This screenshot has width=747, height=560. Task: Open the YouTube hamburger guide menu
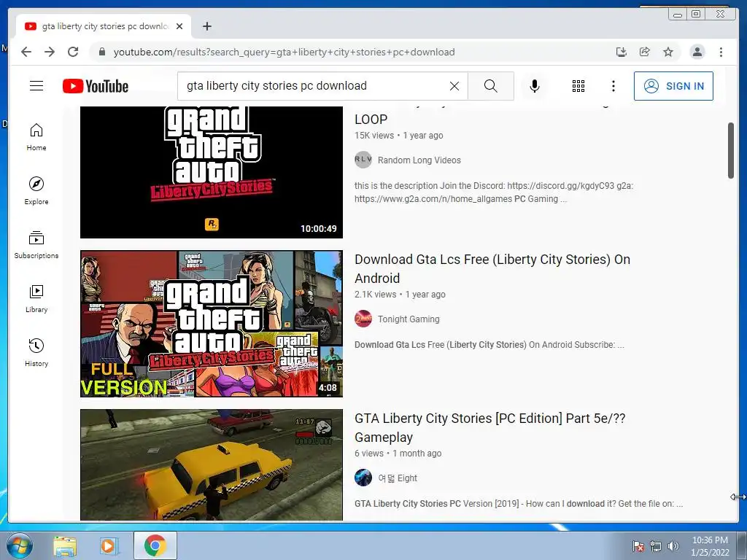[x=36, y=86]
